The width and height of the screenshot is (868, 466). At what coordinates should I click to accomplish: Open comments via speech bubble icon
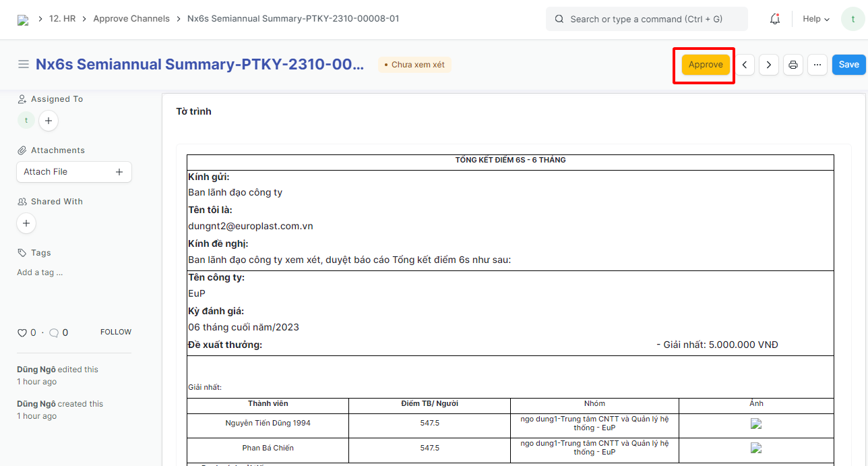click(55, 332)
